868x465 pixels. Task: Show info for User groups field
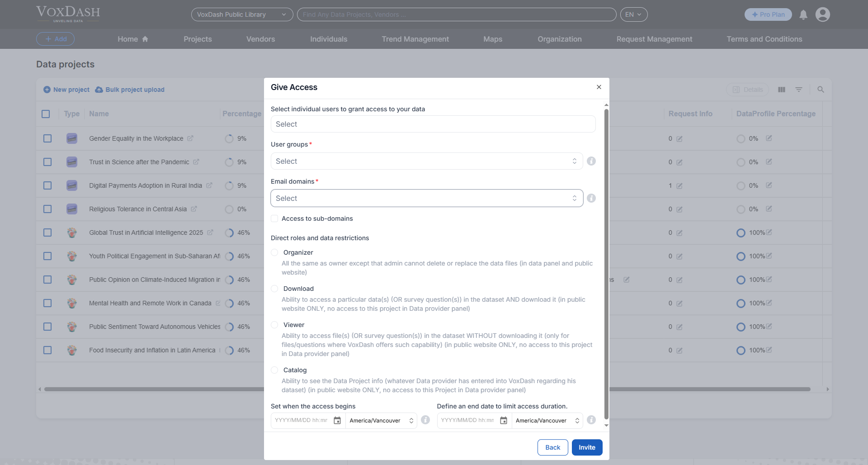(x=591, y=161)
